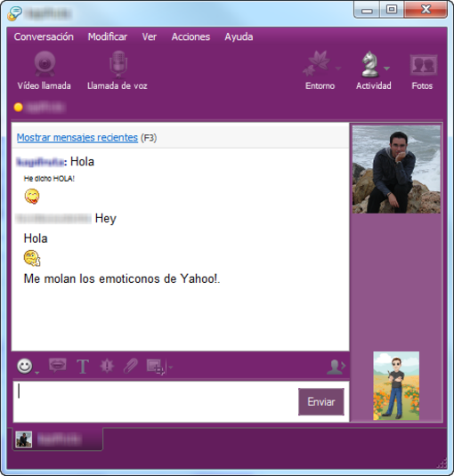This screenshot has height=476, width=454.
Task: Open the Conversación menu
Action: click(x=44, y=36)
